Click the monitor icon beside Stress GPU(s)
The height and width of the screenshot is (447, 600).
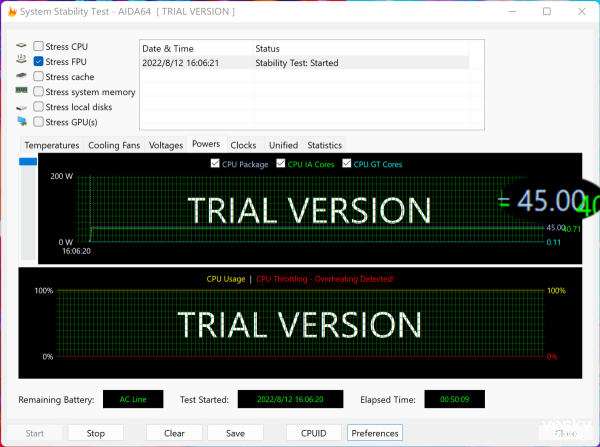pyautogui.click(x=21, y=122)
